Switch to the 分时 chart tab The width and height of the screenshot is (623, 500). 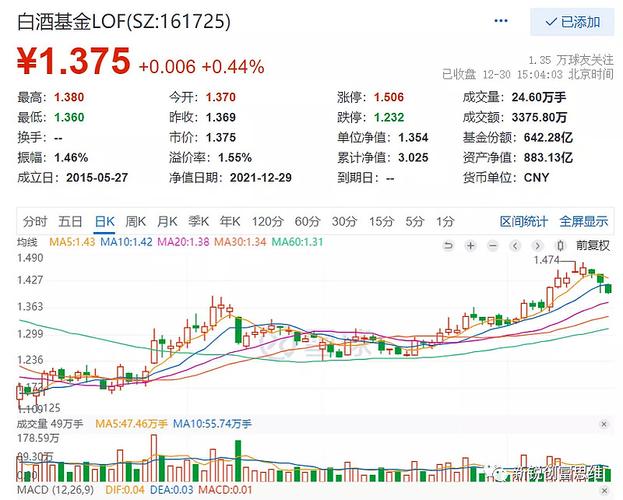[x=35, y=221]
